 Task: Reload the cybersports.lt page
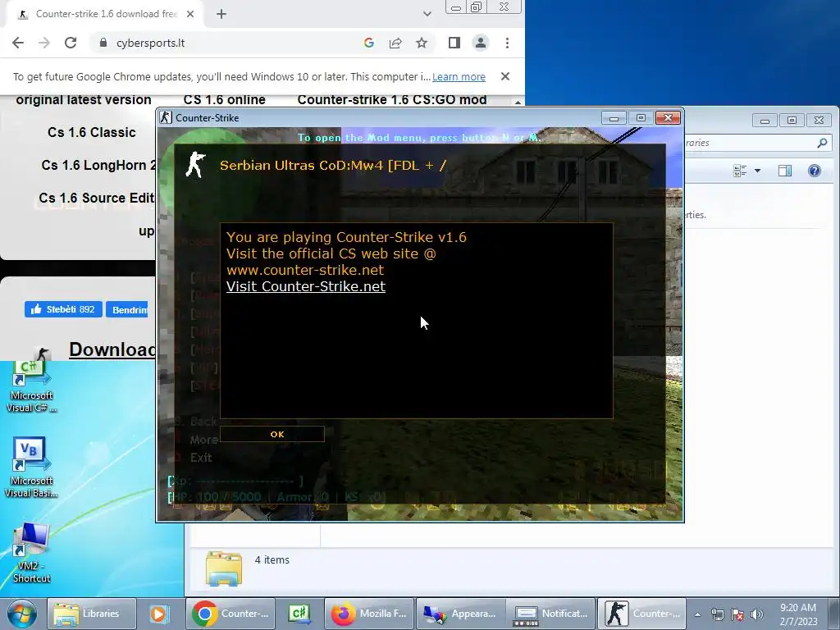(x=71, y=43)
